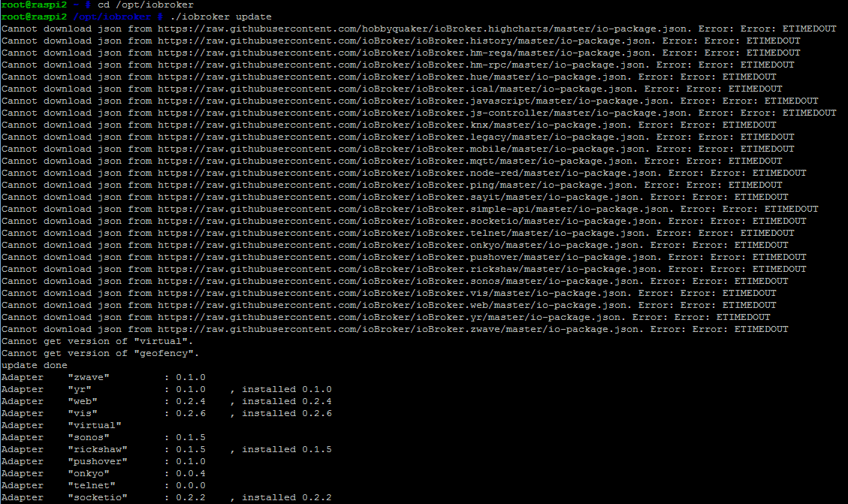Image resolution: width=848 pixels, height=504 pixels.
Task: Click 'installed 0.2.6' on the vis row
Action: point(287,413)
